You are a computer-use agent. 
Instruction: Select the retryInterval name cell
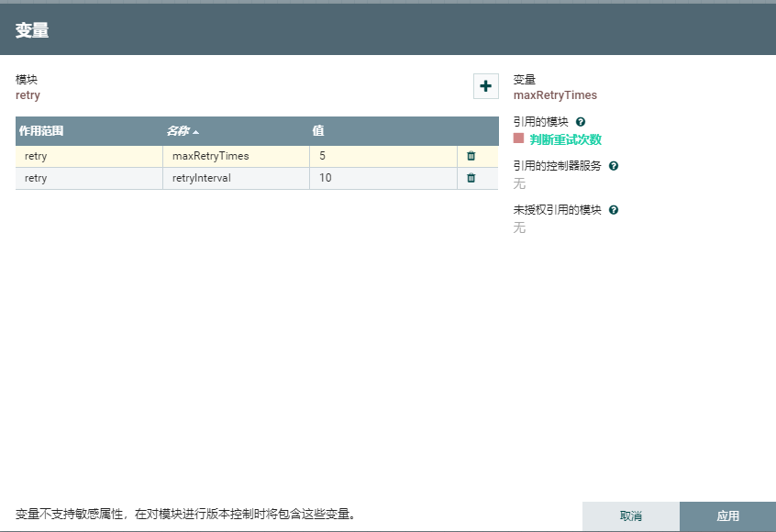pyautogui.click(x=236, y=178)
